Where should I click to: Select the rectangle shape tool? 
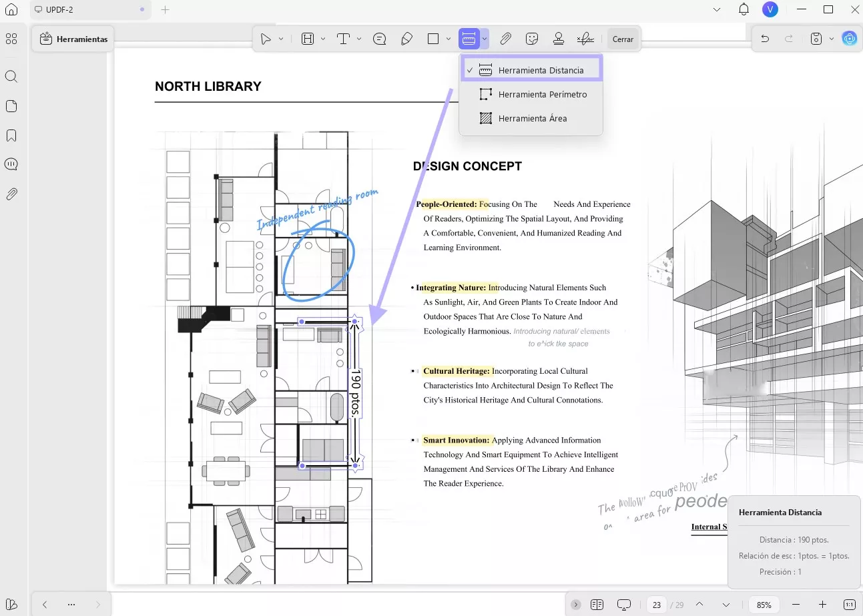tap(433, 39)
